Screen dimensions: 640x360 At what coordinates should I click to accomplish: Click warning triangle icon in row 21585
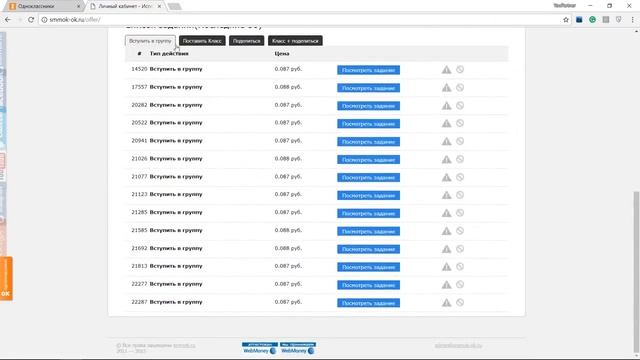point(447,231)
